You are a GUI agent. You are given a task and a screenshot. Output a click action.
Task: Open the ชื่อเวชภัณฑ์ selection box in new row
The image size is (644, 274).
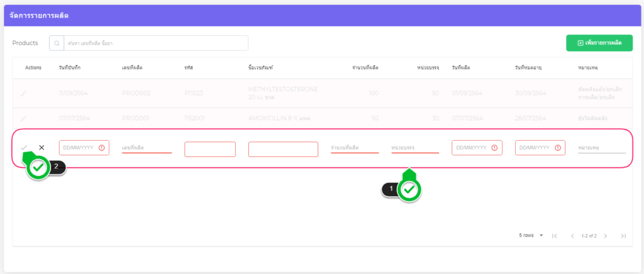click(x=283, y=149)
